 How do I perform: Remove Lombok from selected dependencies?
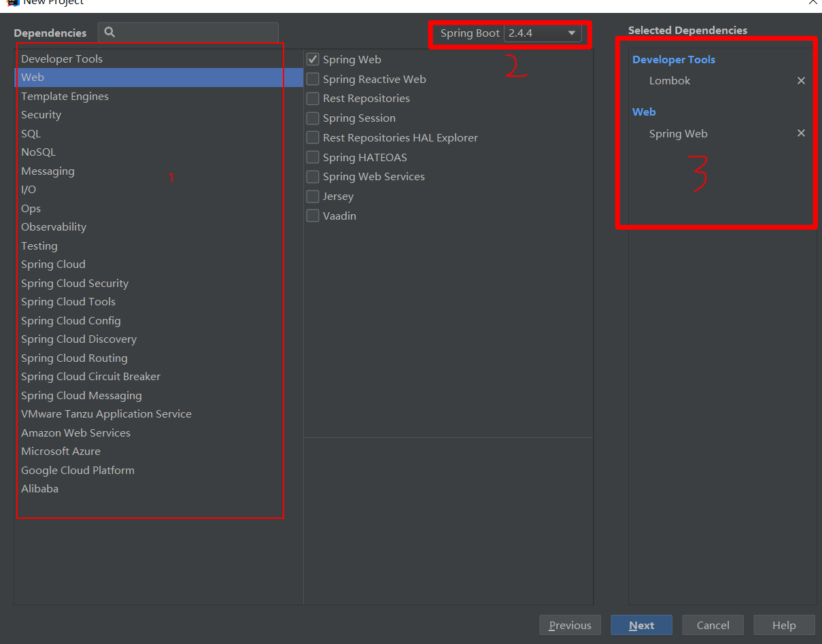[801, 80]
